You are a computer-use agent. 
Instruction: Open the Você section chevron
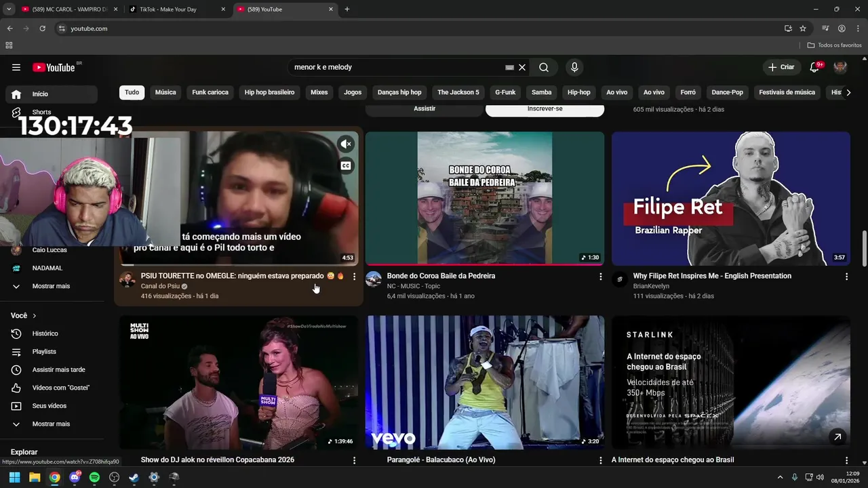[35, 316]
